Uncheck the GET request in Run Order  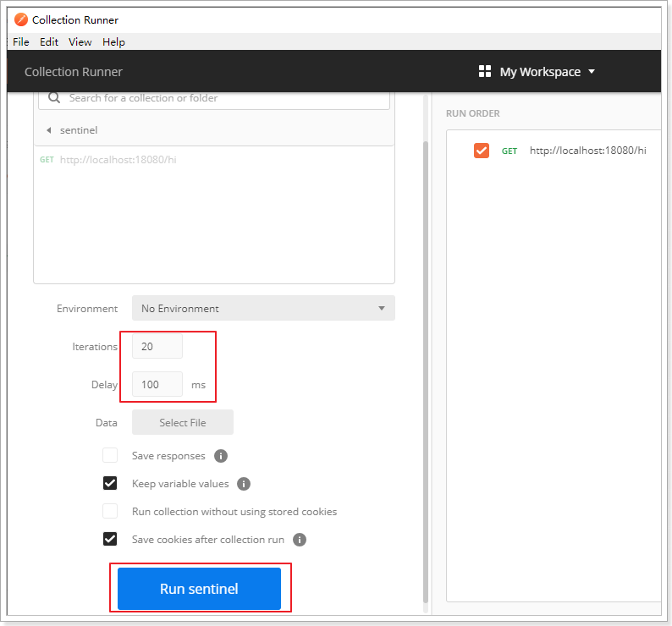482,151
